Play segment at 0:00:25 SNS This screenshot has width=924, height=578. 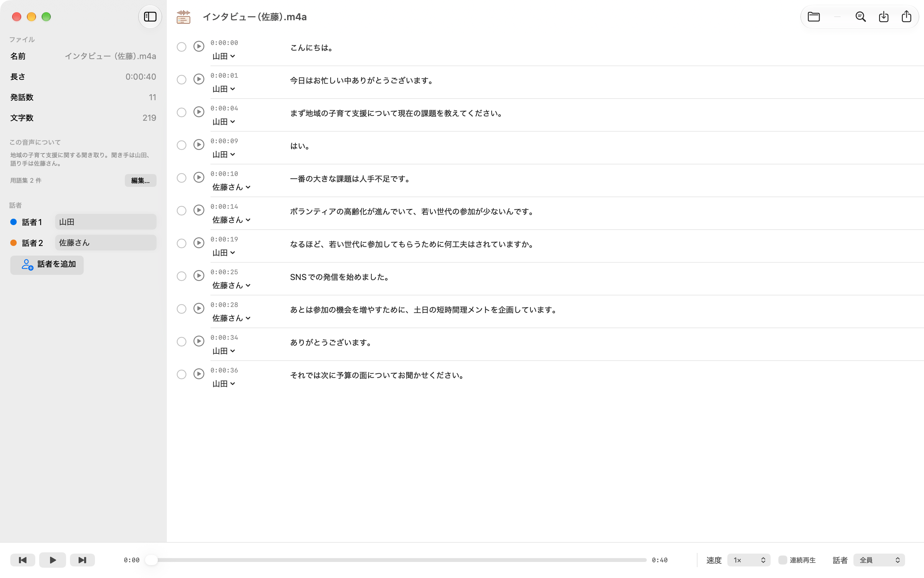click(x=199, y=276)
